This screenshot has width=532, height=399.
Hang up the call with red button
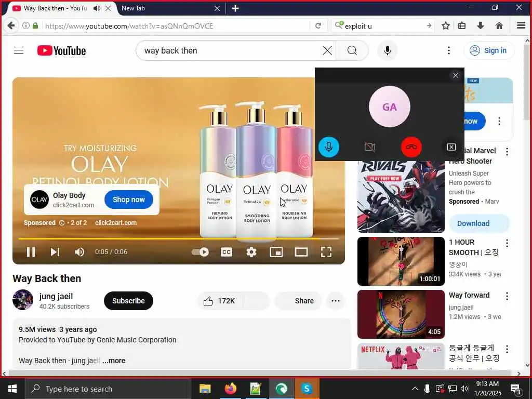click(411, 147)
